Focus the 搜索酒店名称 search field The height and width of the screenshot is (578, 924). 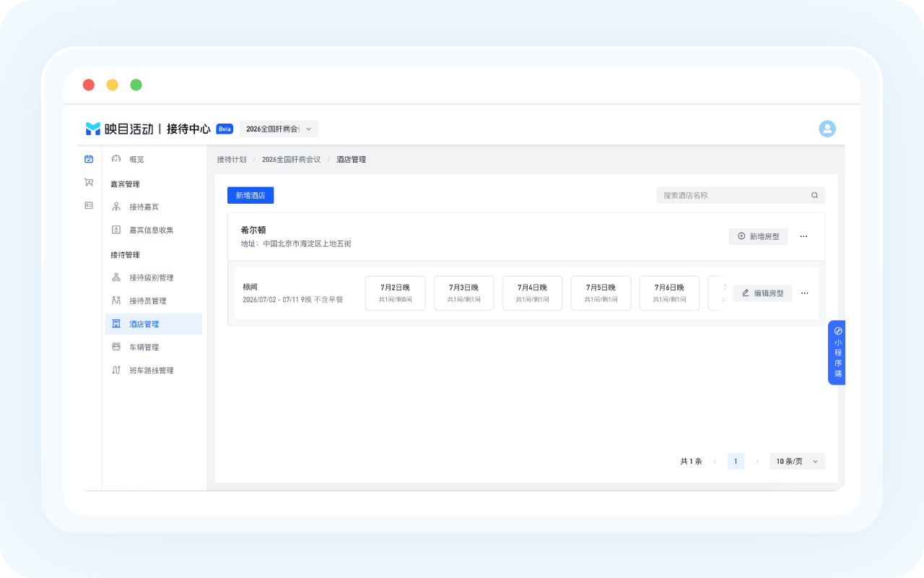741,195
